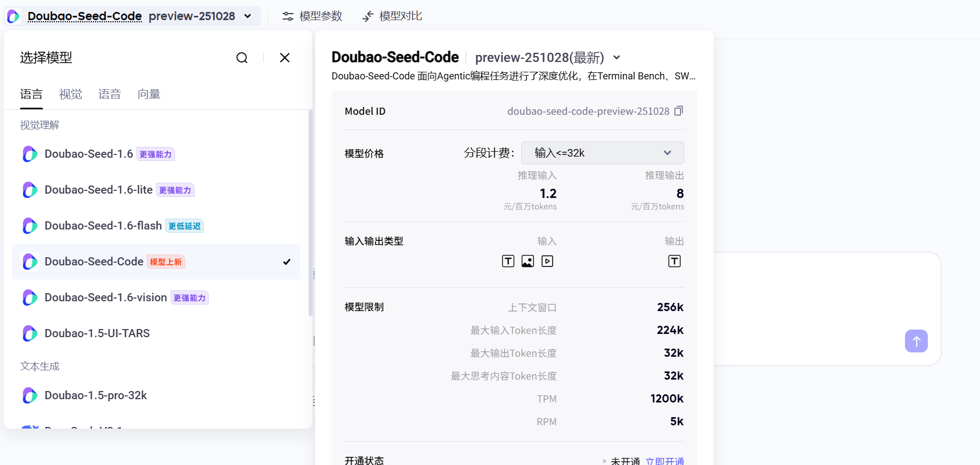The image size is (980, 465).
Task: Expand preview-251028(最新) version chevron
Action: click(616, 58)
